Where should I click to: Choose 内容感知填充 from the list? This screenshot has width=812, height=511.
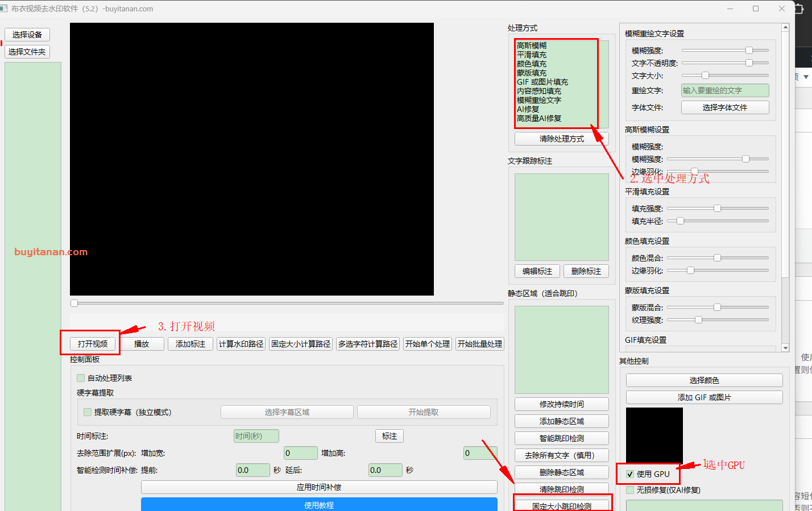click(x=538, y=91)
